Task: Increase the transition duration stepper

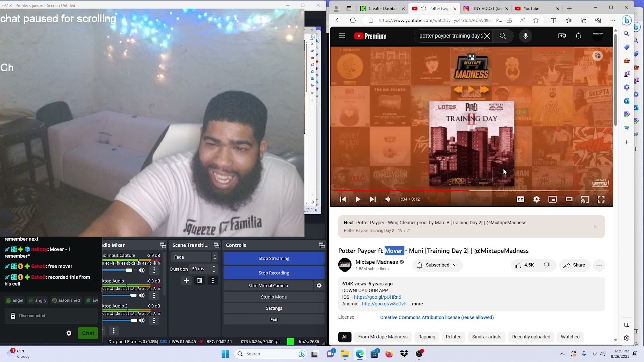Action: [214, 267]
